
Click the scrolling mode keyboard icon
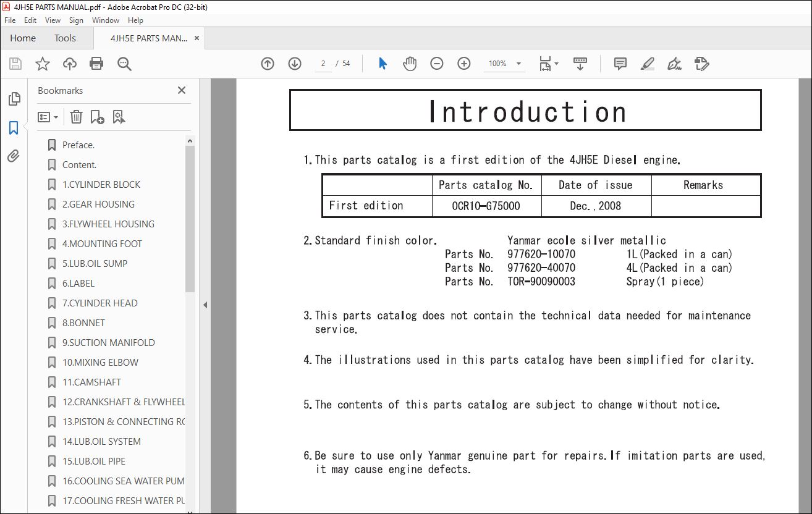[580, 64]
